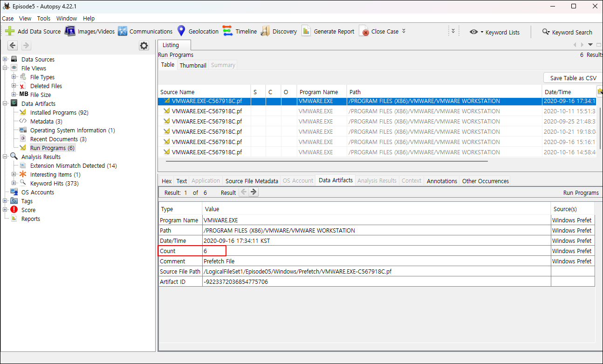Sort table by Program Name column
Screen dimensions: 603x364
click(x=322, y=92)
